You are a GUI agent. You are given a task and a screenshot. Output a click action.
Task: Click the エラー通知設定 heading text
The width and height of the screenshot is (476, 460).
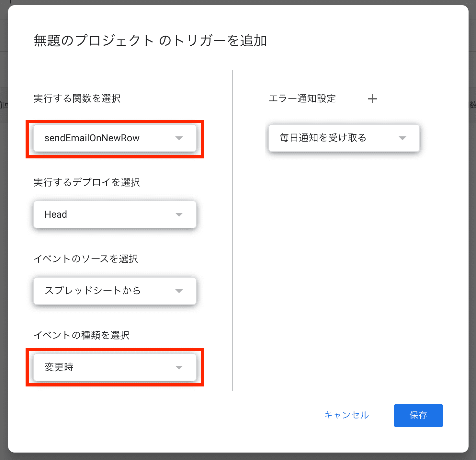coord(302,98)
